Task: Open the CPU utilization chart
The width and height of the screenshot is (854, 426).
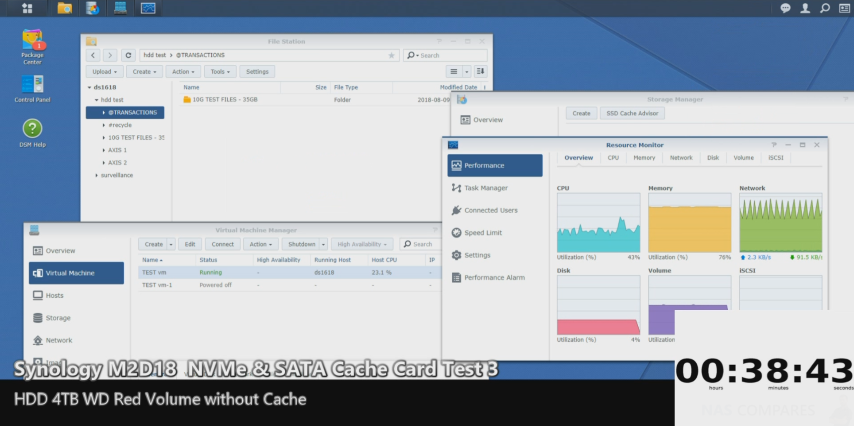Action: 598,222
